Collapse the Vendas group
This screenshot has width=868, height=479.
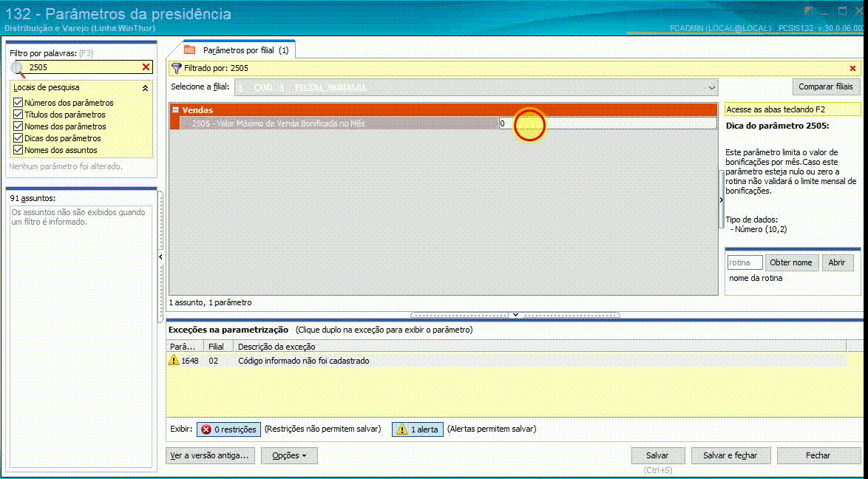click(175, 110)
